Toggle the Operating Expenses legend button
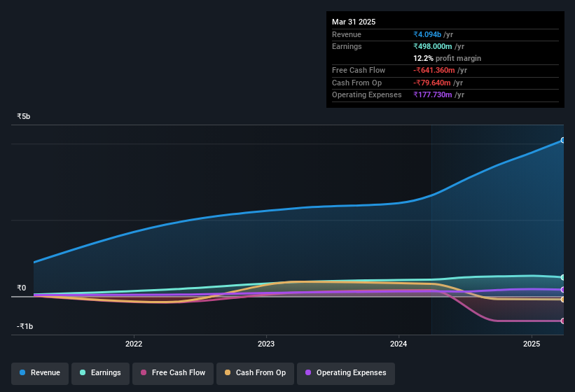 [346, 373]
